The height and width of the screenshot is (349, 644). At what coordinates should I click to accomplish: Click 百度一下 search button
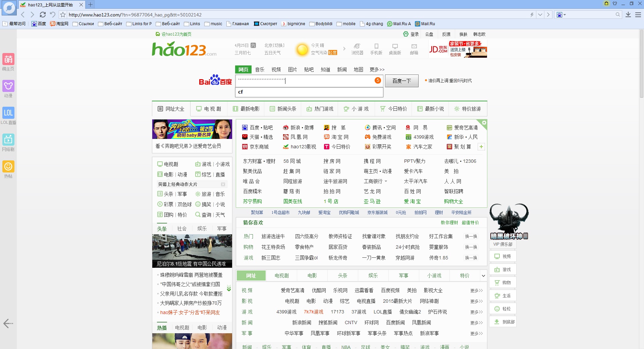point(401,81)
